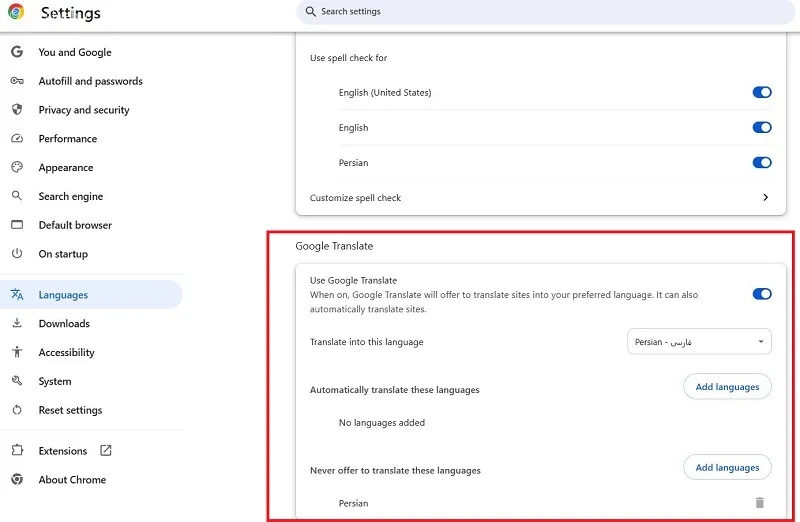Click the Persian entry under Never offer to translate
The height and width of the screenshot is (522, 800).
(353, 503)
